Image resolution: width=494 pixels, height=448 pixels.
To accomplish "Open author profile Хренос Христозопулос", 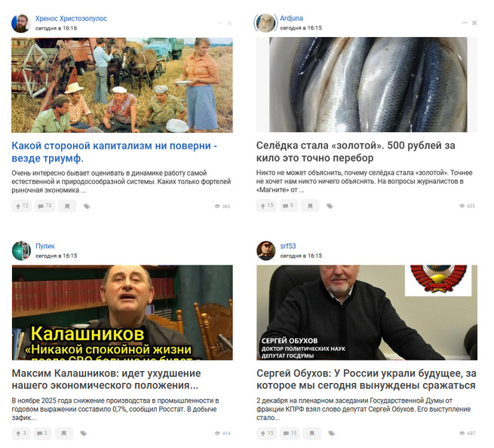I will tap(71, 19).
